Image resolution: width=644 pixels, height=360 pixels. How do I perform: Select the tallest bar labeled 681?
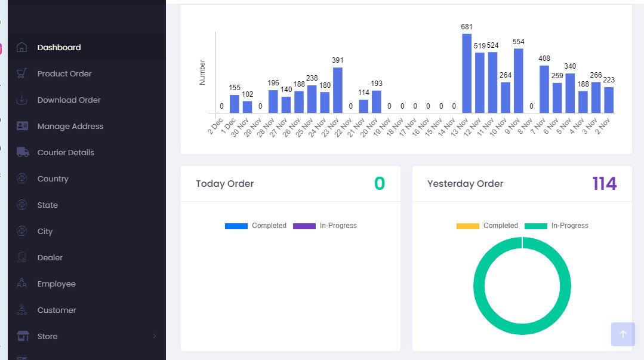[x=466, y=72]
